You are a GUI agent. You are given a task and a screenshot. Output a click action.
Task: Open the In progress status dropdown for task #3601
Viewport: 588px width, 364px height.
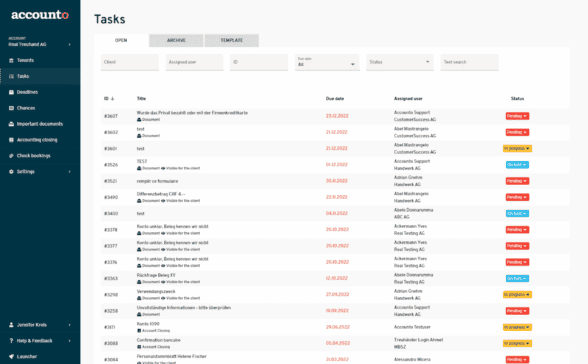(x=517, y=148)
